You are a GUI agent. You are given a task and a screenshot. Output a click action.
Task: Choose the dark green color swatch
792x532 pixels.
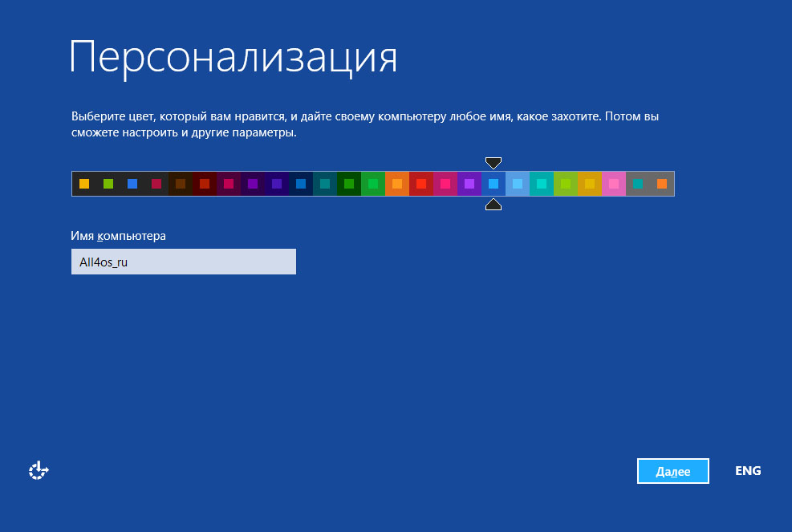pyautogui.click(x=349, y=184)
